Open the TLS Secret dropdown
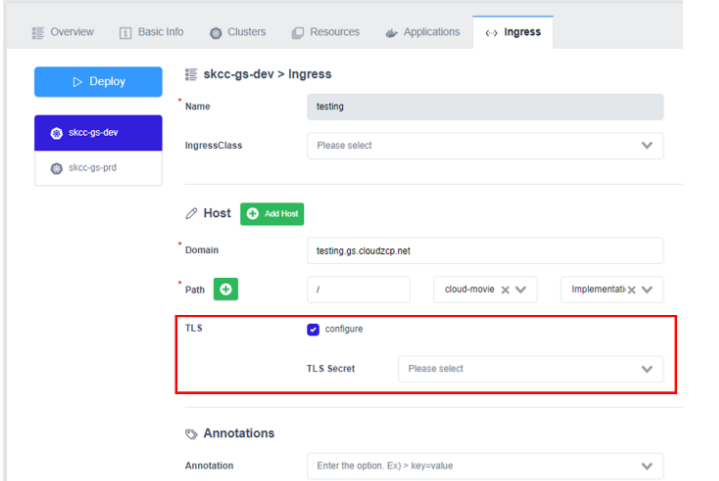 point(531,369)
